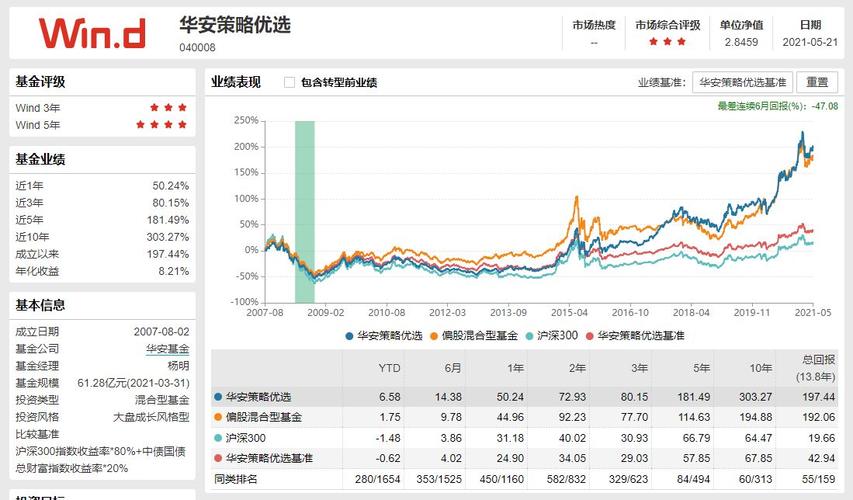853x500 pixels.
Task: Click the date 2021-05-21
Action: [810, 42]
